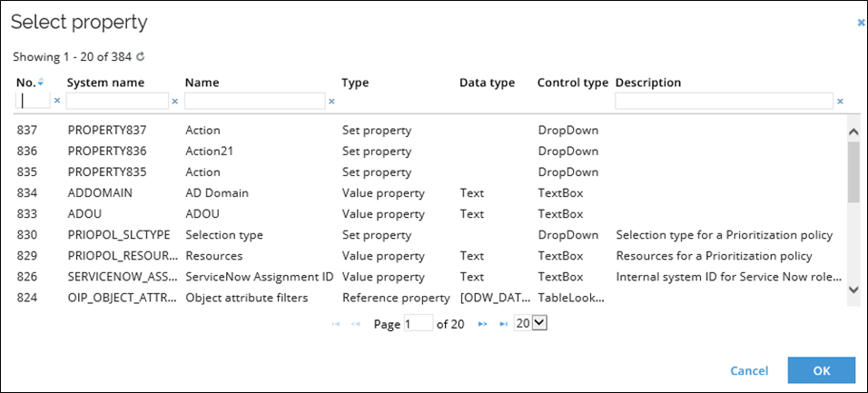The width and height of the screenshot is (868, 393).
Task: Select the AD Domain property row
Action: 431,193
